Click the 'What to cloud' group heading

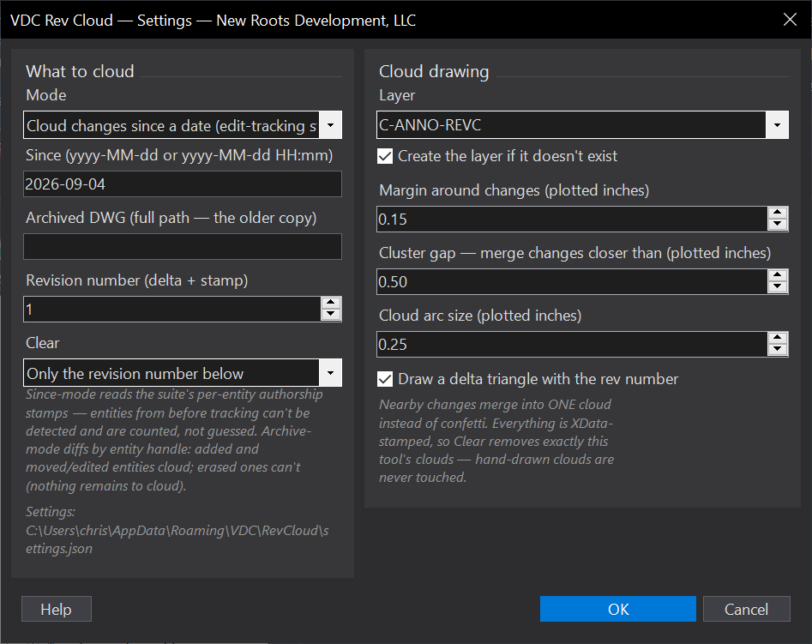point(80,71)
